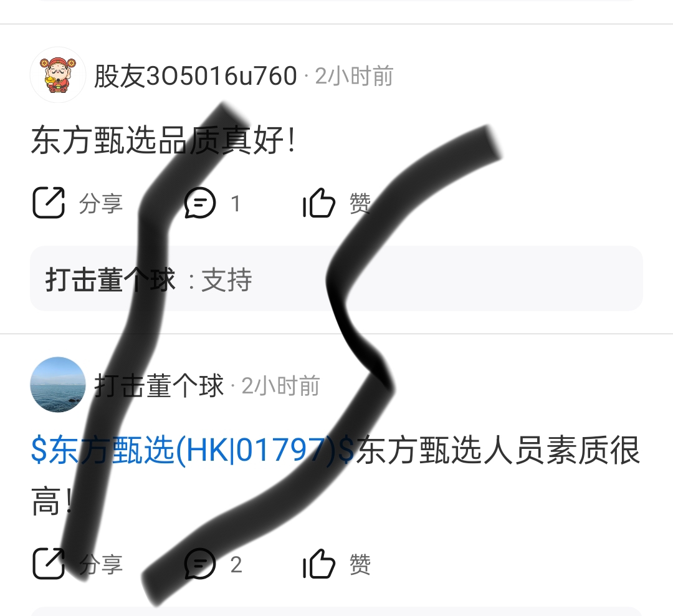
Task: Tap the 分享 label on the second post
Action: pos(101,564)
